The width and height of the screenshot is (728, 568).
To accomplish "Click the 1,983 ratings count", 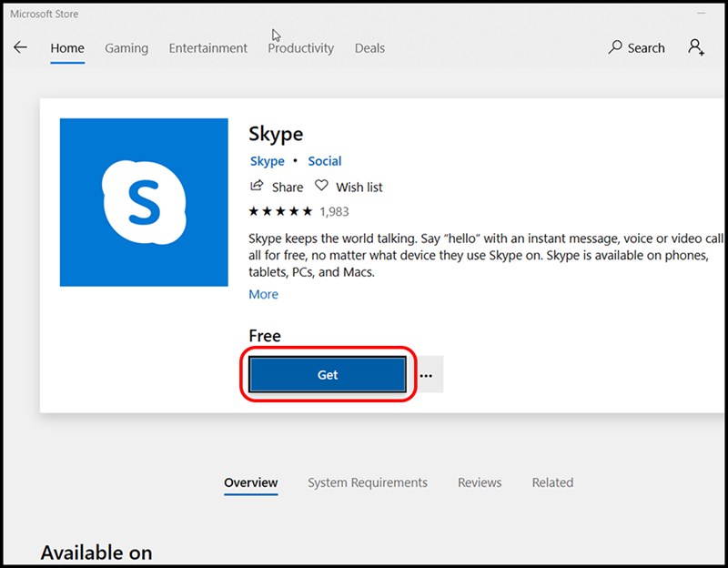I will tap(334, 212).
